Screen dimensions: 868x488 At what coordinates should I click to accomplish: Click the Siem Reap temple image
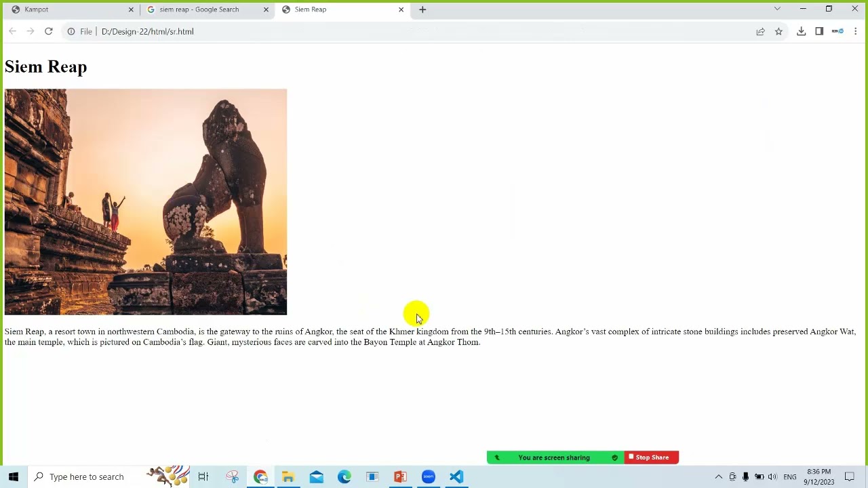click(146, 202)
